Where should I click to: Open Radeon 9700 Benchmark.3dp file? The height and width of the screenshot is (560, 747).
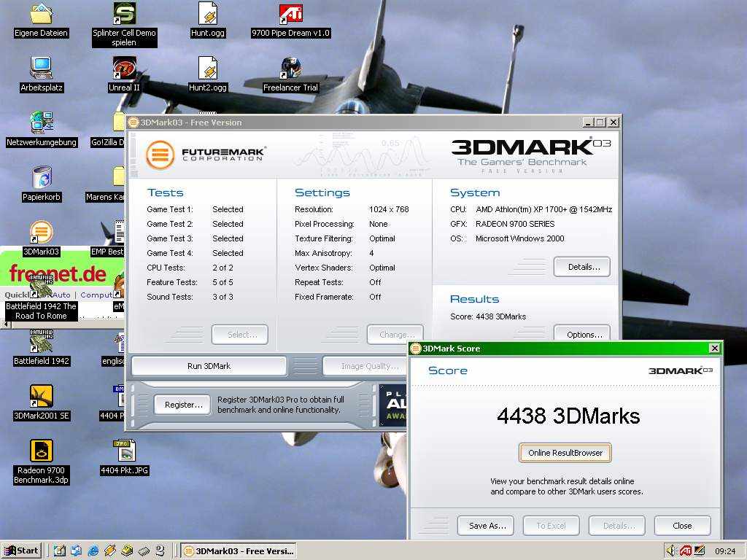click(42, 462)
